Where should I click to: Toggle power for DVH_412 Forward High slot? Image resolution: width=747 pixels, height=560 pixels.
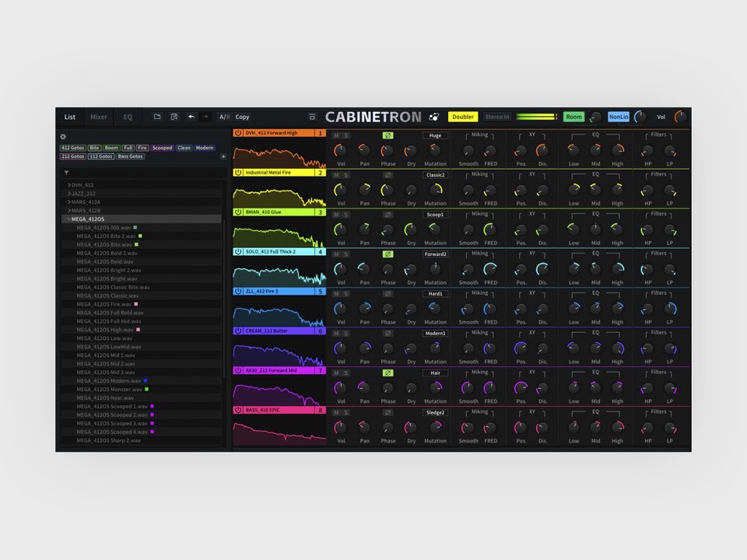coord(238,133)
